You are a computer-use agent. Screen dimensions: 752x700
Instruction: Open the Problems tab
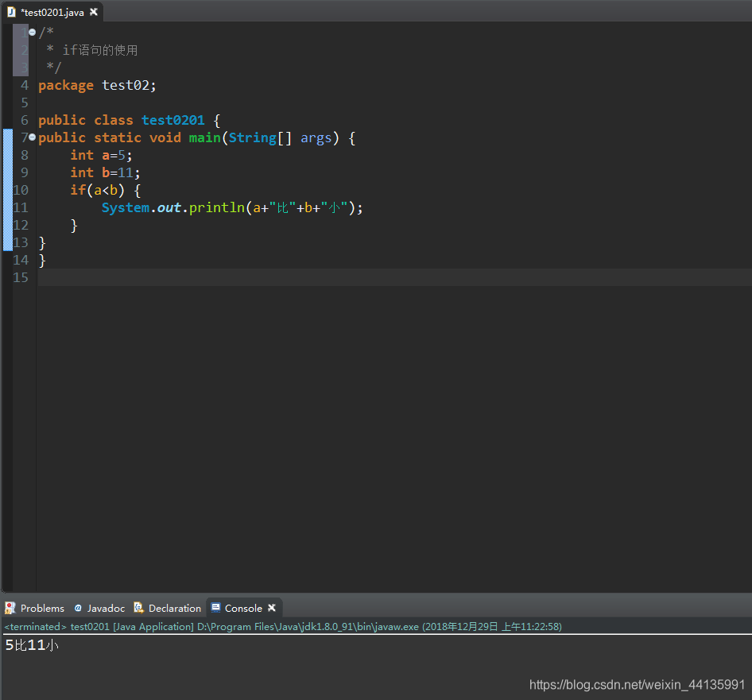(34, 608)
